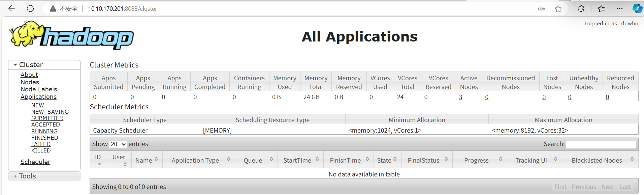
Task: Click the Rebooted Nodes count link
Action: [x=607, y=97]
